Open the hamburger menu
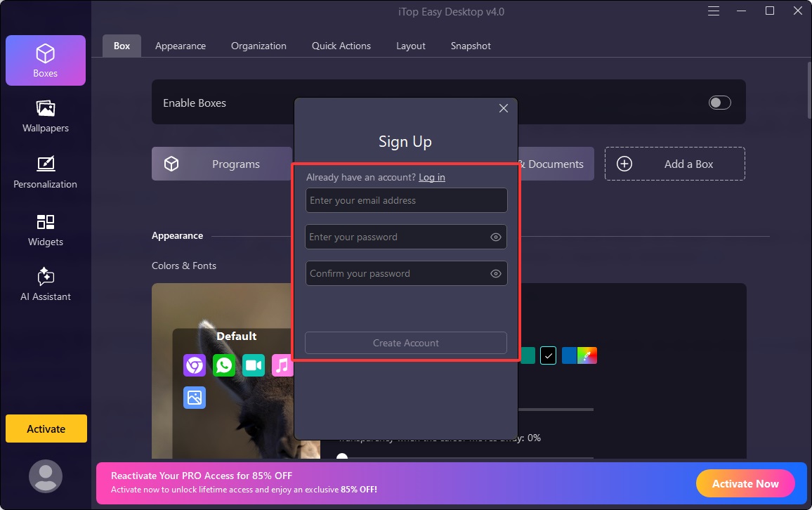The image size is (812, 510). (x=713, y=11)
